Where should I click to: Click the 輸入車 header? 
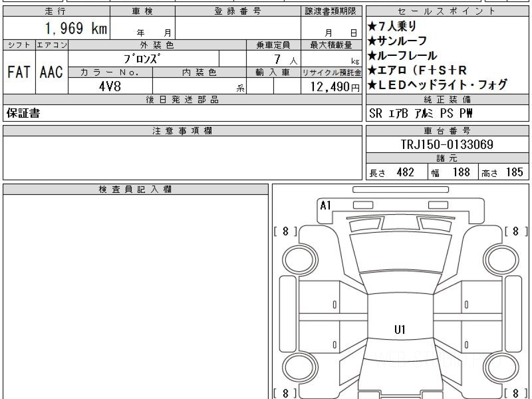pyautogui.click(x=274, y=72)
